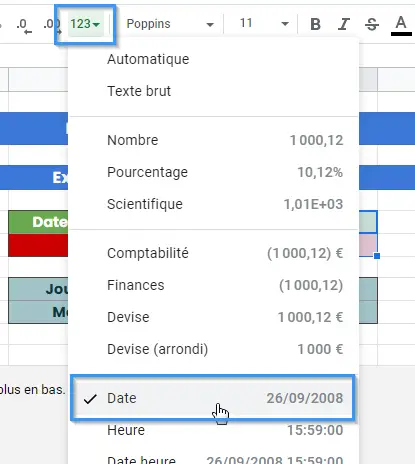Select the checked Date format option
This screenshot has height=464, width=415.
213,398
